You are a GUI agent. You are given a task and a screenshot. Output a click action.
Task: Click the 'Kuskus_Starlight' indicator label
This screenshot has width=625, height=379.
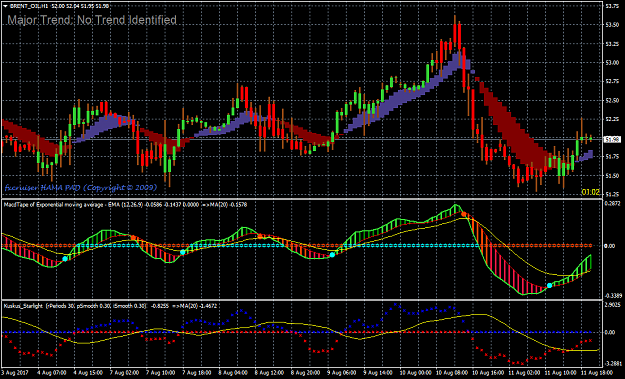tap(23, 306)
